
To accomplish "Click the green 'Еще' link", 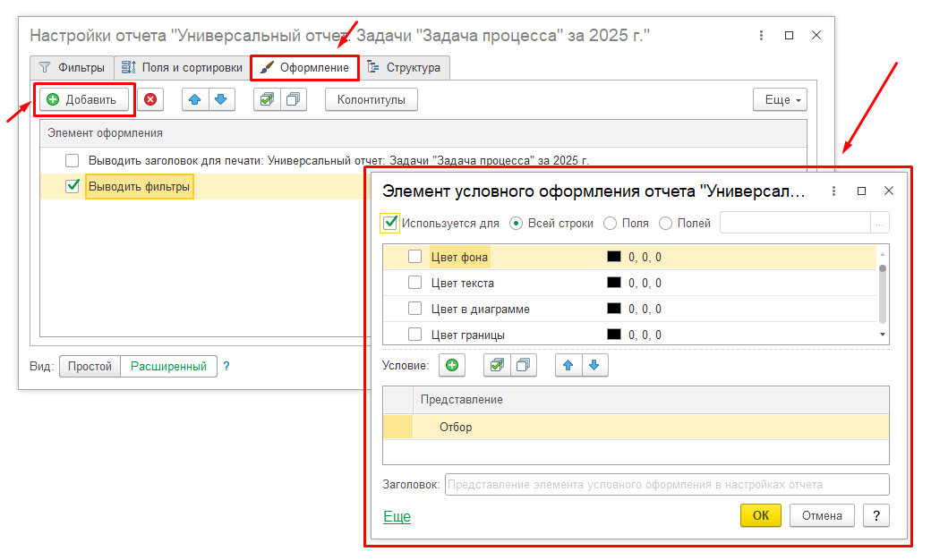I will pos(397,517).
